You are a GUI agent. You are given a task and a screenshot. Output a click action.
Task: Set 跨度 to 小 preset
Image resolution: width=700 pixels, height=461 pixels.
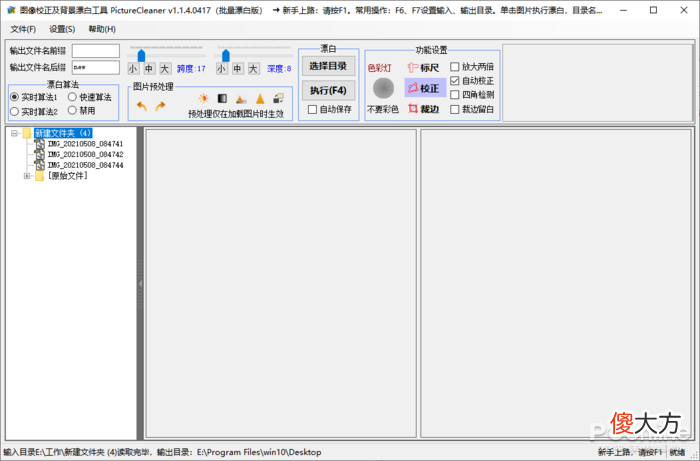(133, 69)
